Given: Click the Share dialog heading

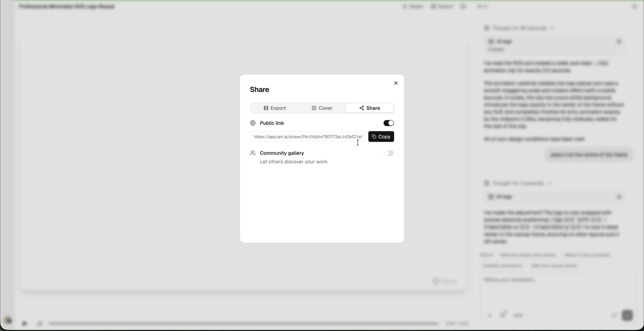Looking at the screenshot, I should 260,89.
